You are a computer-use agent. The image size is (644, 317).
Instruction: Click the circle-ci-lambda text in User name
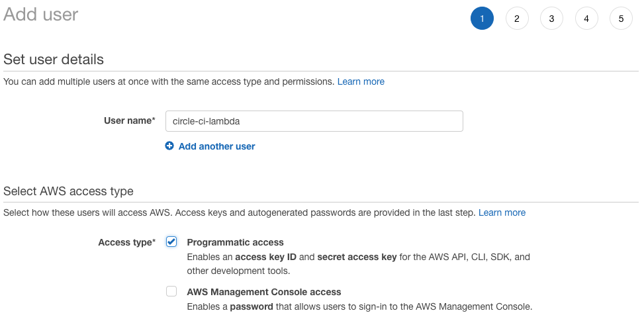coord(207,122)
